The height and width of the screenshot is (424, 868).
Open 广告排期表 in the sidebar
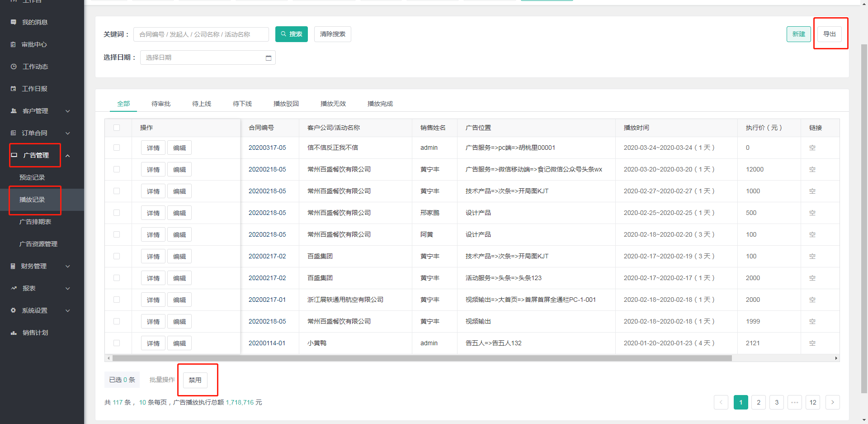tap(35, 222)
